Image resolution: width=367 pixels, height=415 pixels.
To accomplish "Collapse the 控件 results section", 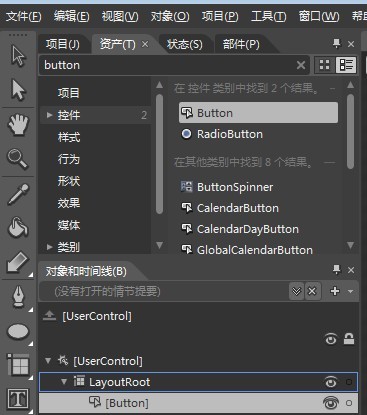I will tap(332, 89).
